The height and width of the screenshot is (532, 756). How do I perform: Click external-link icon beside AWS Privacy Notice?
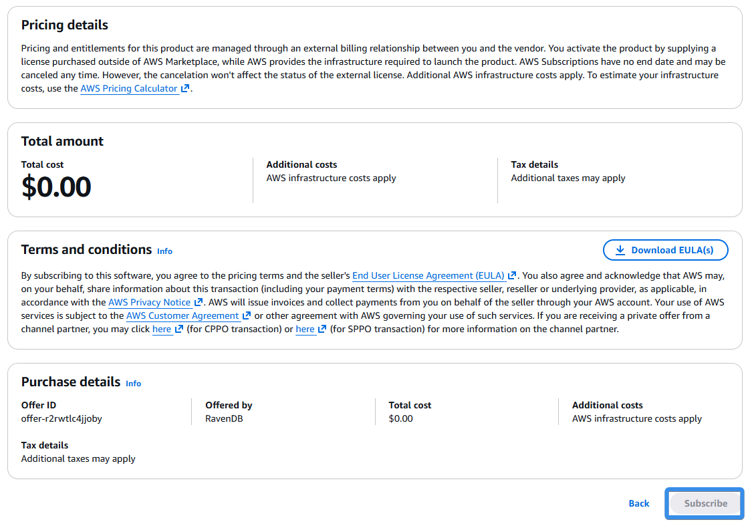click(x=198, y=303)
